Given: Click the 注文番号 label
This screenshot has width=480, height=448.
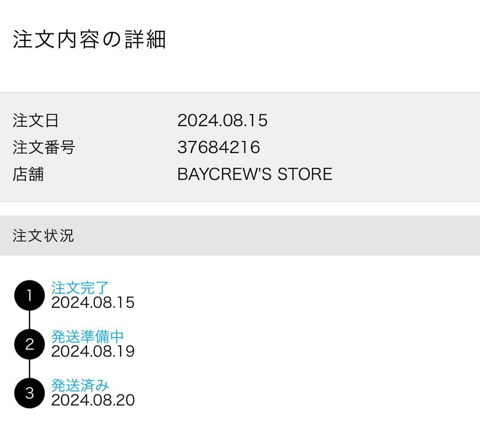Looking at the screenshot, I should [x=44, y=147].
